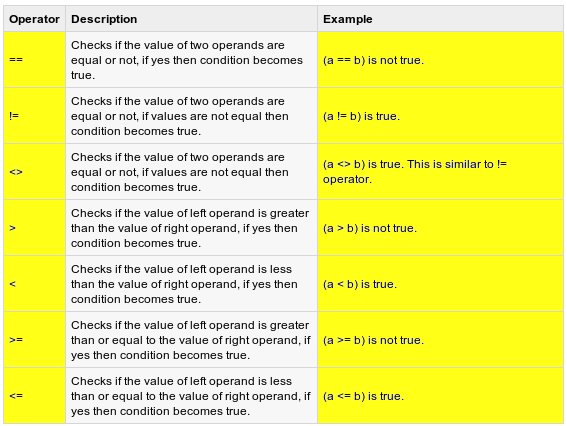Select the > operator cell

point(34,228)
